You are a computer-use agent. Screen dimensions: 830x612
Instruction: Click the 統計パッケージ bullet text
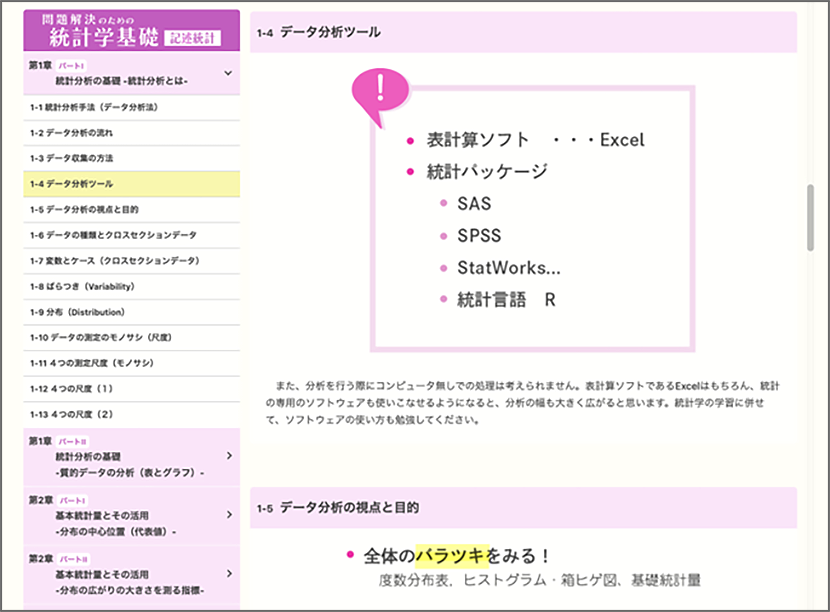[x=486, y=172]
